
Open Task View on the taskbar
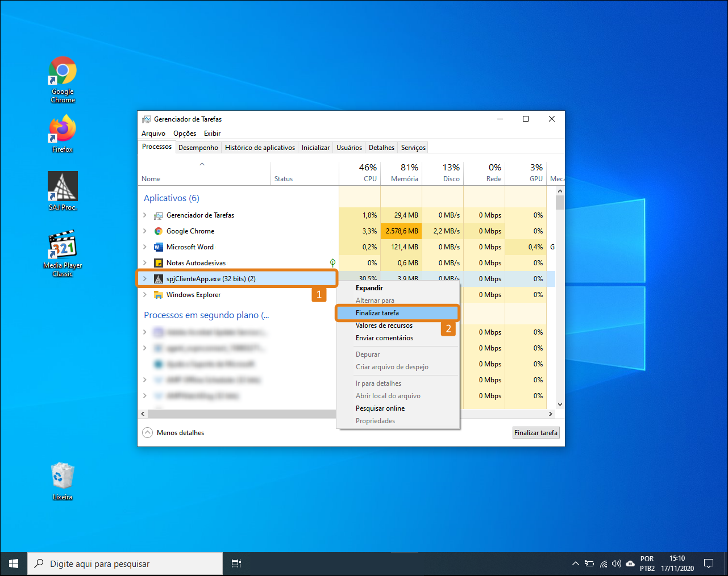tap(236, 564)
